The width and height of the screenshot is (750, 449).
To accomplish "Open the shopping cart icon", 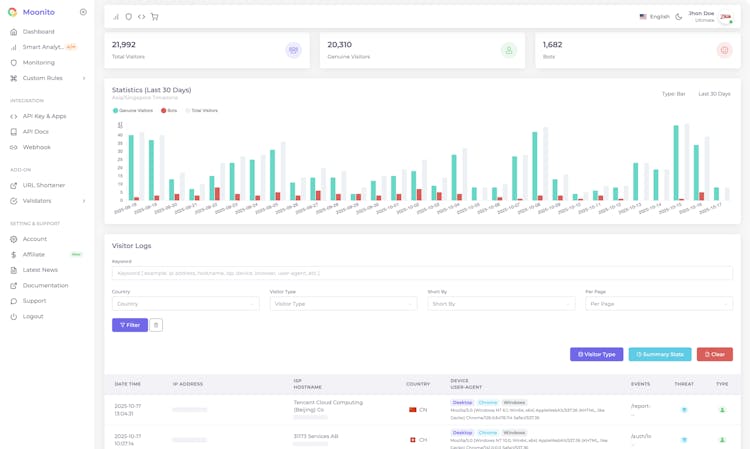I will (x=155, y=17).
